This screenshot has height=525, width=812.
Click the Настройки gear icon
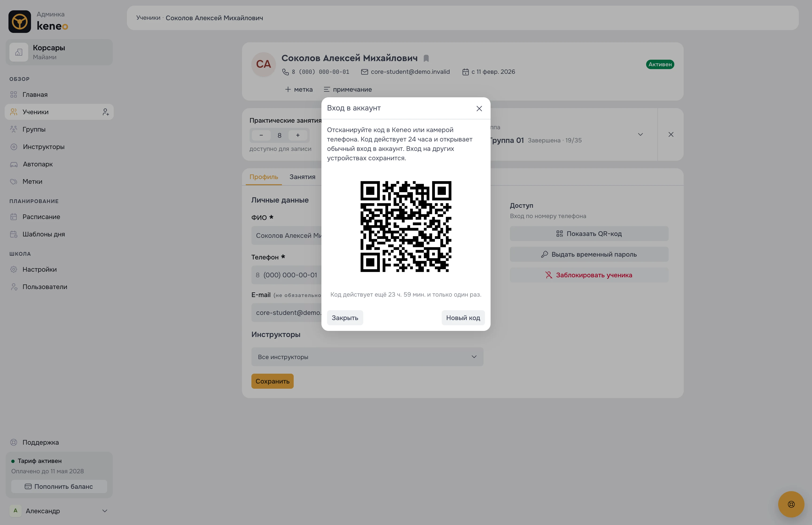point(14,269)
